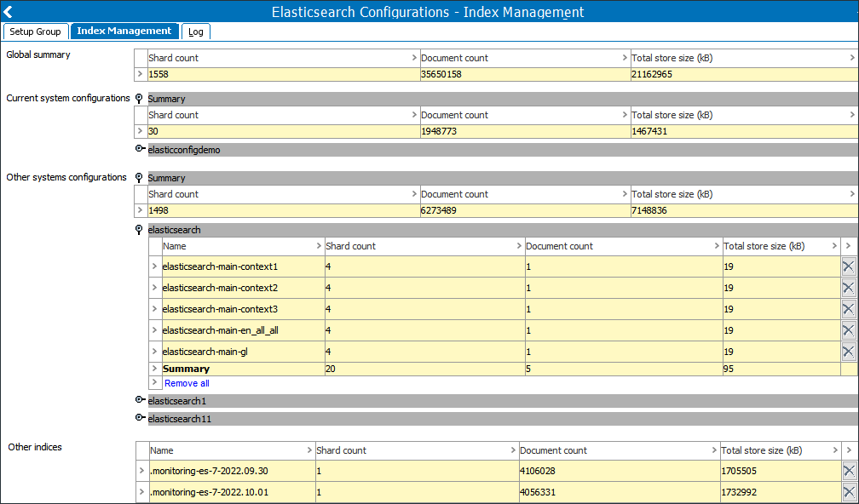859x504 pixels.
Task: Select global store size 21162965
Action: coord(745,74)
